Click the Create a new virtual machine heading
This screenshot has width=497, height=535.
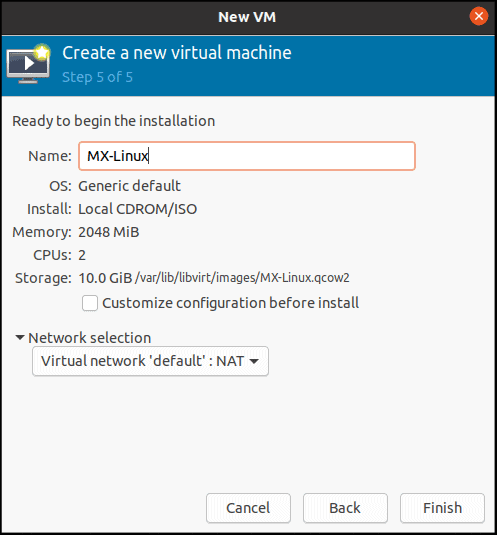point(177,53)
